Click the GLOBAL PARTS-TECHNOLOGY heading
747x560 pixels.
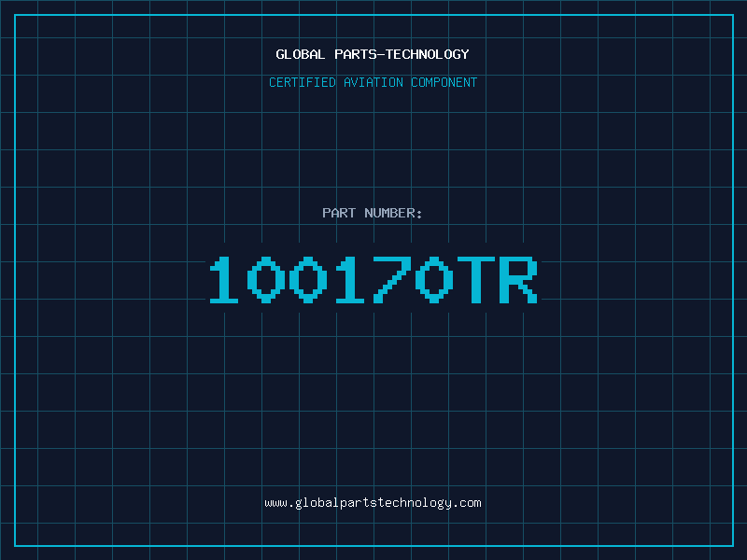click(x=373, y=54)
